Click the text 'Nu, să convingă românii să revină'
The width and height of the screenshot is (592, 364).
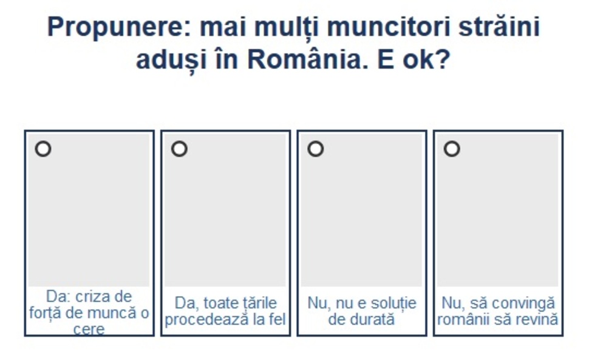[x=498, y=311]
